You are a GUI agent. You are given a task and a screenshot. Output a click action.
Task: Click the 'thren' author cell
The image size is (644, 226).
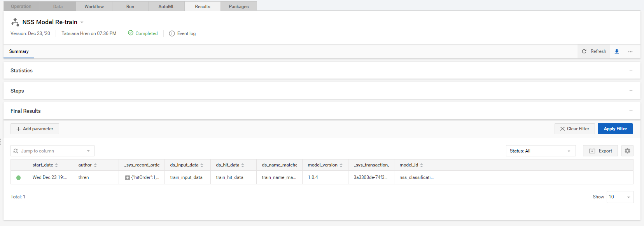click(x=96, y=177)
